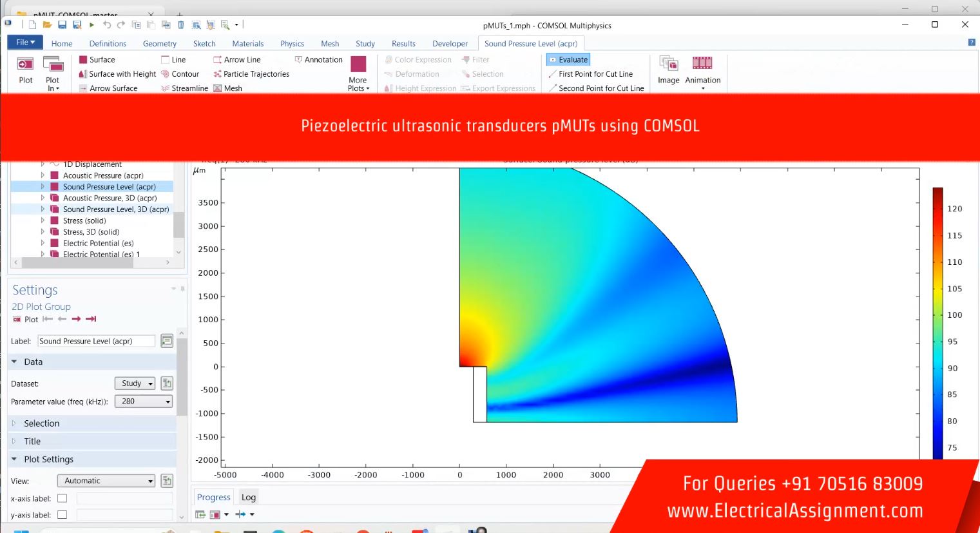
Task: Switch to the Log tab
Action: click(x=249, y=498)
